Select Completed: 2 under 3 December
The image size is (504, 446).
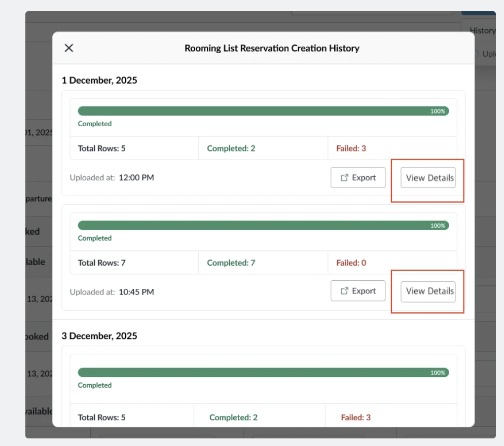click(x=233, y=418)
